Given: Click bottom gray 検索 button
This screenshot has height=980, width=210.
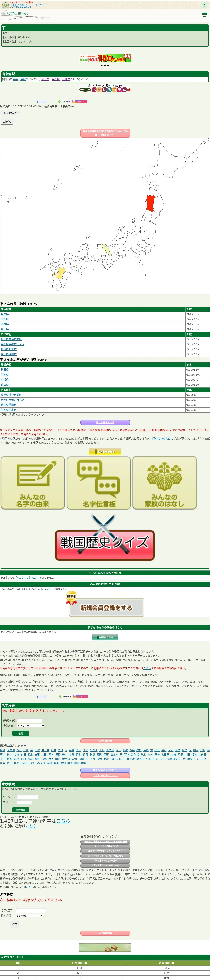Looking at the screenshot, I should click(x=15, y=924).
